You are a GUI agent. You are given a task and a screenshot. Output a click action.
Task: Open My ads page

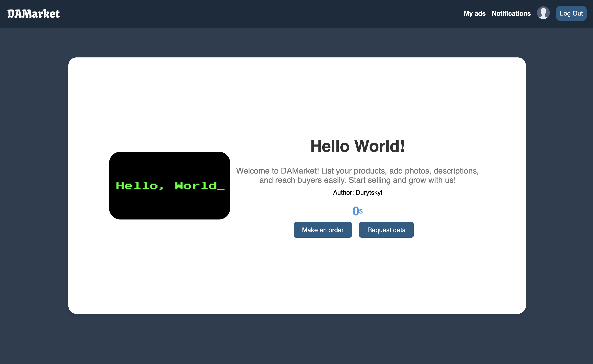click(474, 14)
